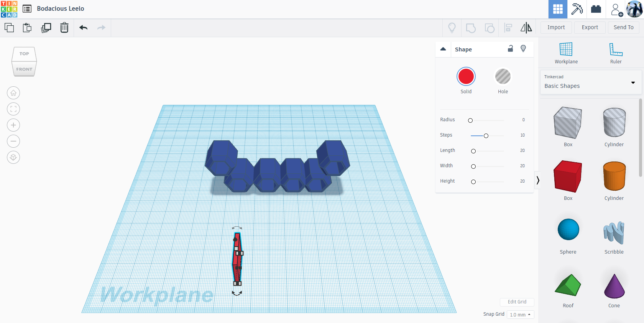Screen dimensions: 644x323
Task: Switch to Bricks mode
Action: tap(596, 9)
